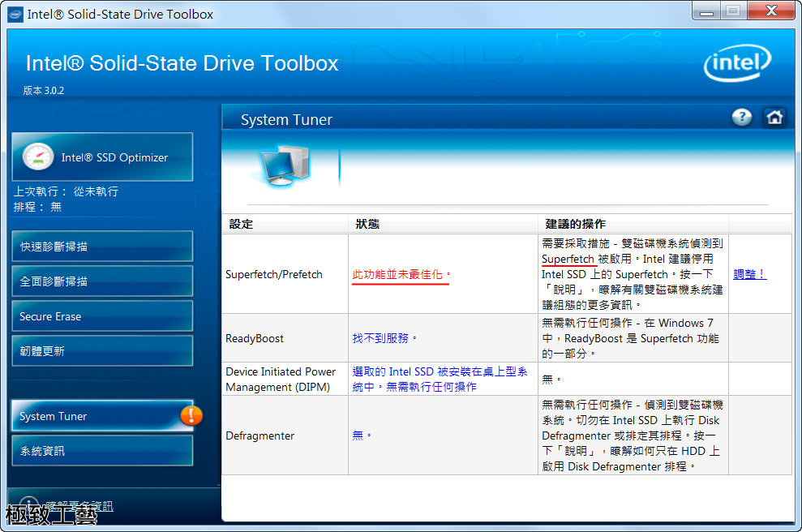Click Defragmenter status 無。

362,435
